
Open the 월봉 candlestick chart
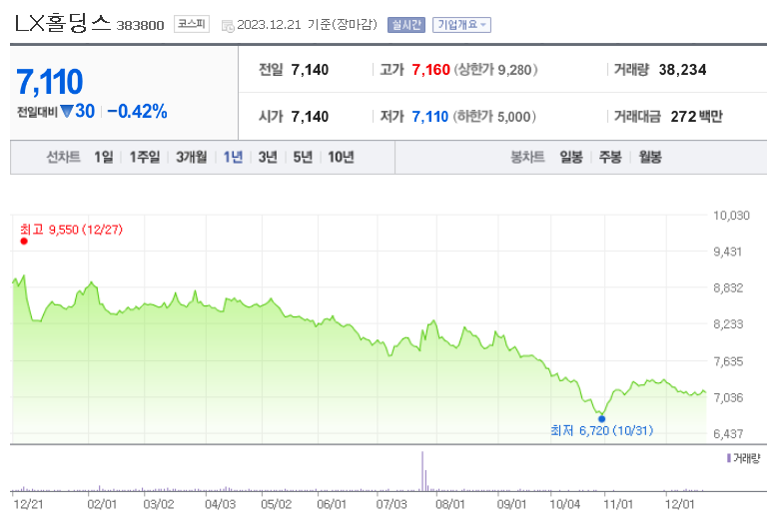pyautogui.click(x=650, y=157)
